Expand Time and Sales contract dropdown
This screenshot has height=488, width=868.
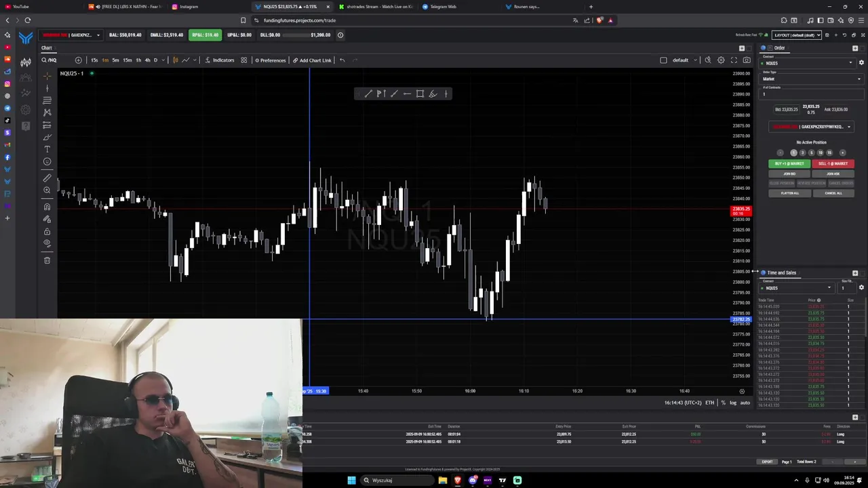(829, 288)
